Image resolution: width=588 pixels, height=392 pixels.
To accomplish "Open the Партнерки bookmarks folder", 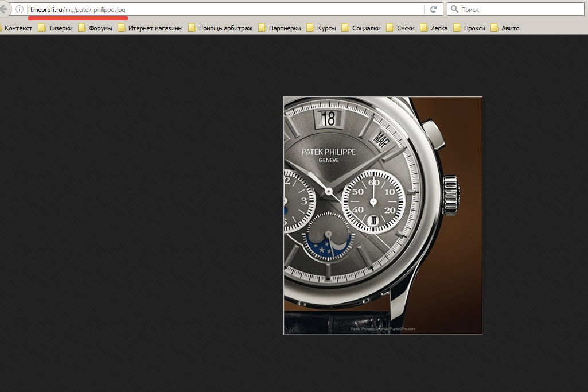I will pyautogui.click(x=280, y=28).
